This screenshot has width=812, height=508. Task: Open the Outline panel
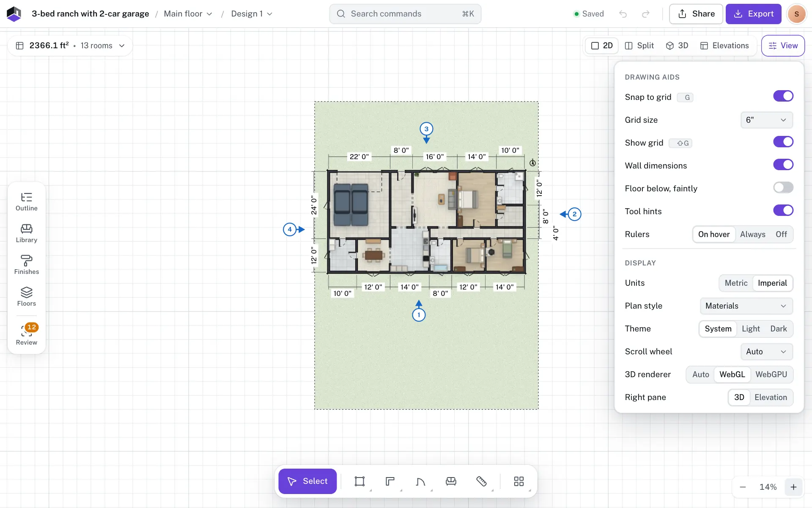[26, 202]
